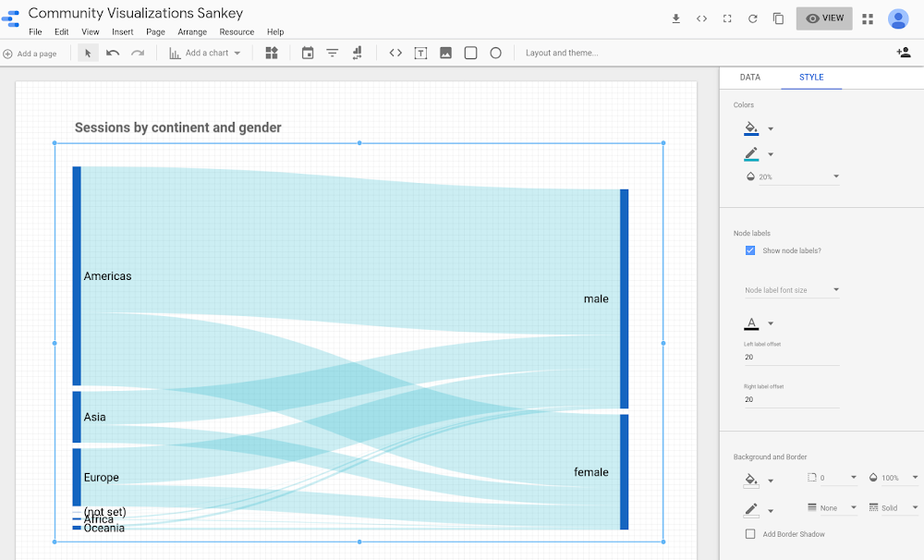Click the Europe node label

[x=102, y=478]
